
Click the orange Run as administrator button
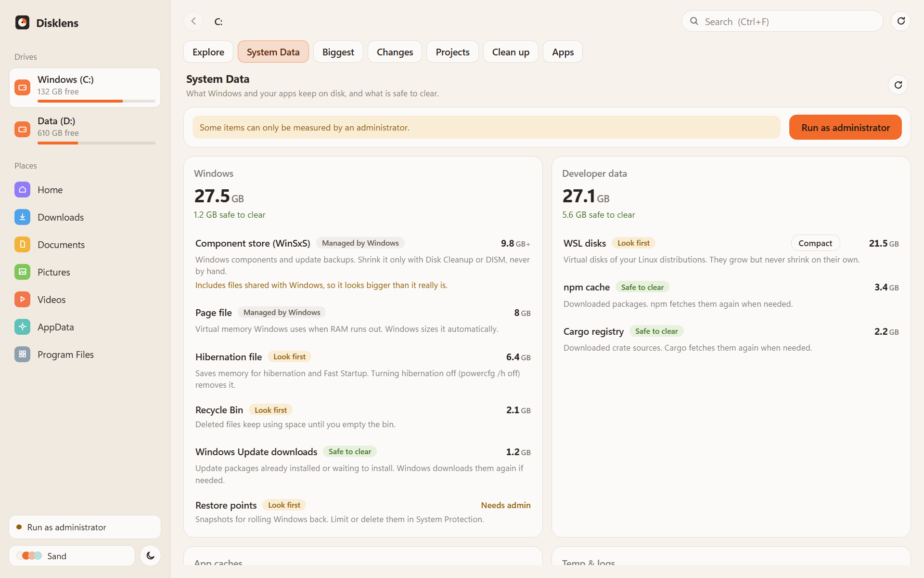point(845,128)
